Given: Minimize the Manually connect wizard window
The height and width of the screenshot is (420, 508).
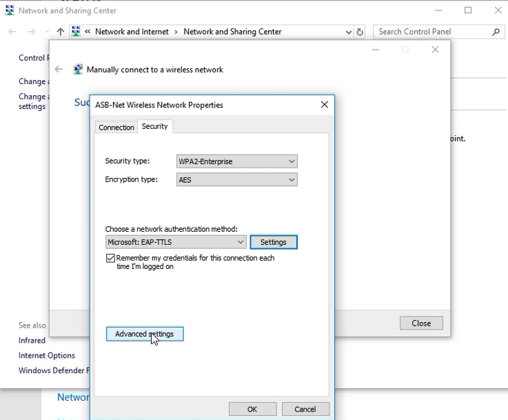Looking at the screenshot, I should (x=376, y=50).
